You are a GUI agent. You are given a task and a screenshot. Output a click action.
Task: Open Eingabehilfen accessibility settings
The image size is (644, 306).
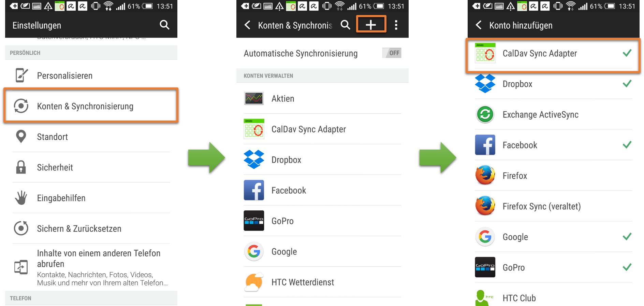click(x=91, y=198)
